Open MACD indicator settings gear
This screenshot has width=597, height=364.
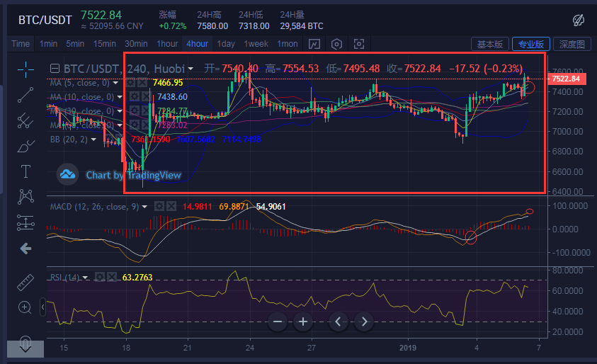pos(159,206)
